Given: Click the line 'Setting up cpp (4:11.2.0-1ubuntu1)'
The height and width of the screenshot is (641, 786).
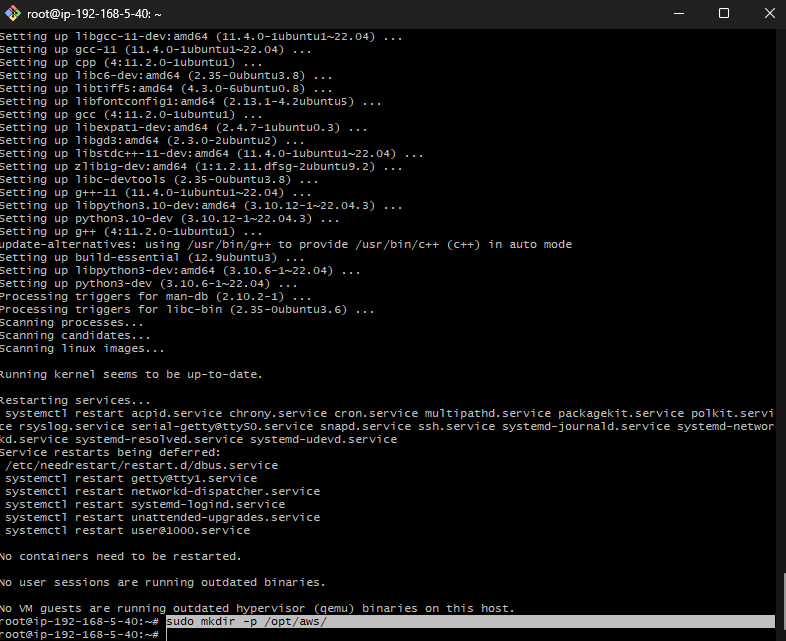Looking at the screenshot, I should [x=131, y=63].
